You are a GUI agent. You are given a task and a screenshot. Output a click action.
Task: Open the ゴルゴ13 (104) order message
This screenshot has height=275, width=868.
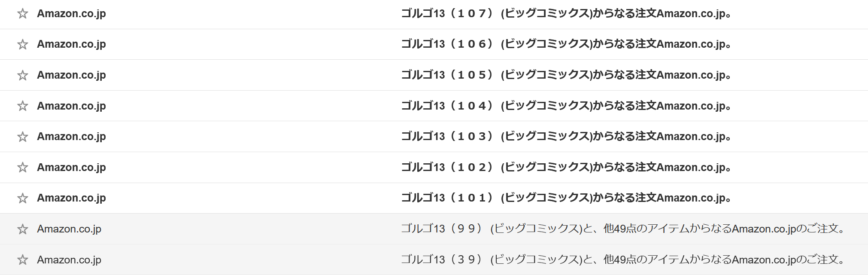tap(566, 106)
